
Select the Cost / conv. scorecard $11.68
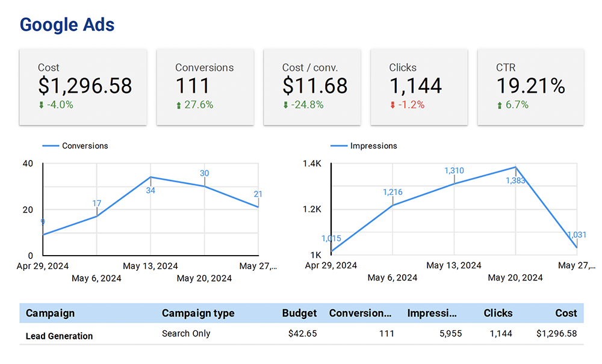point(312,87)
